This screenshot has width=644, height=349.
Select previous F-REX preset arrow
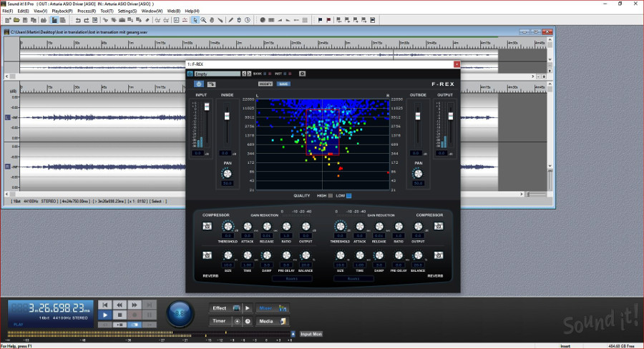click(244, 74)
